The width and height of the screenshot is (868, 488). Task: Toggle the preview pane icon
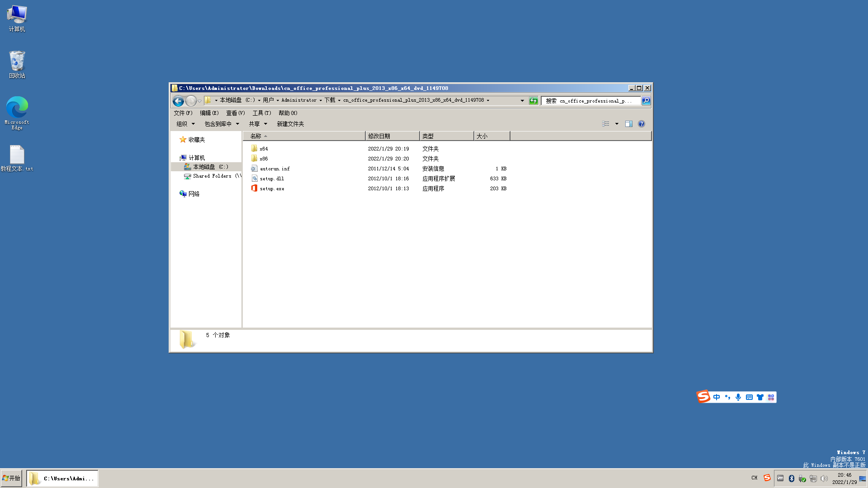629,124
